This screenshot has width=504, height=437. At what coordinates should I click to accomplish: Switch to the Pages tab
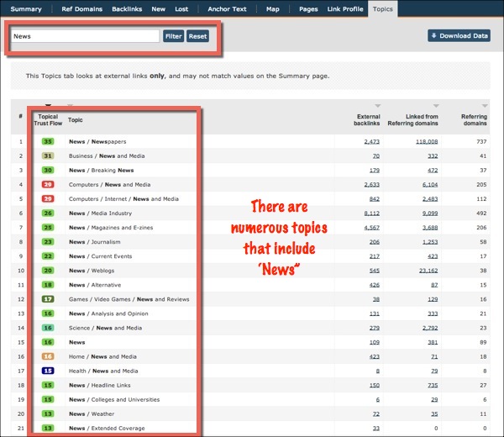[308, 9]
